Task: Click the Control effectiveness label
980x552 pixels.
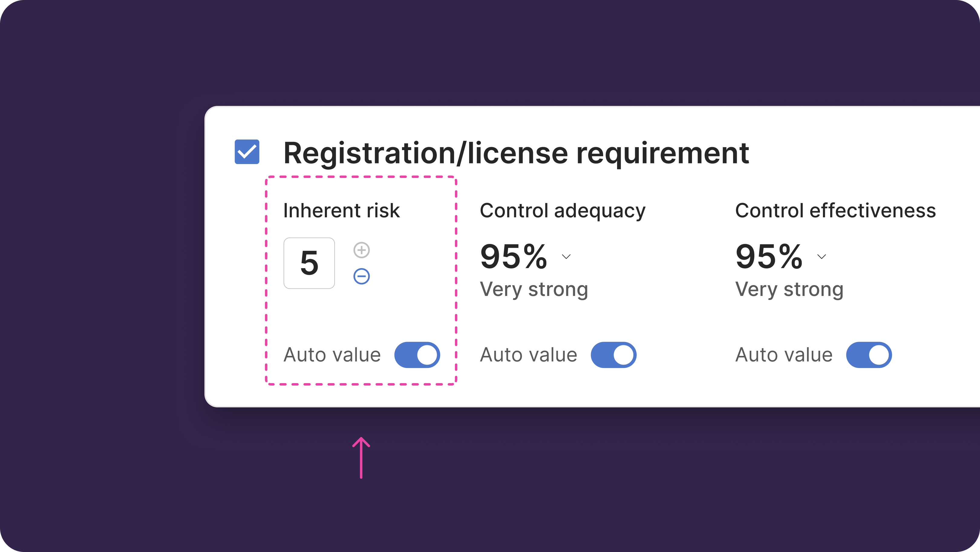Action: tap(835, 211)
